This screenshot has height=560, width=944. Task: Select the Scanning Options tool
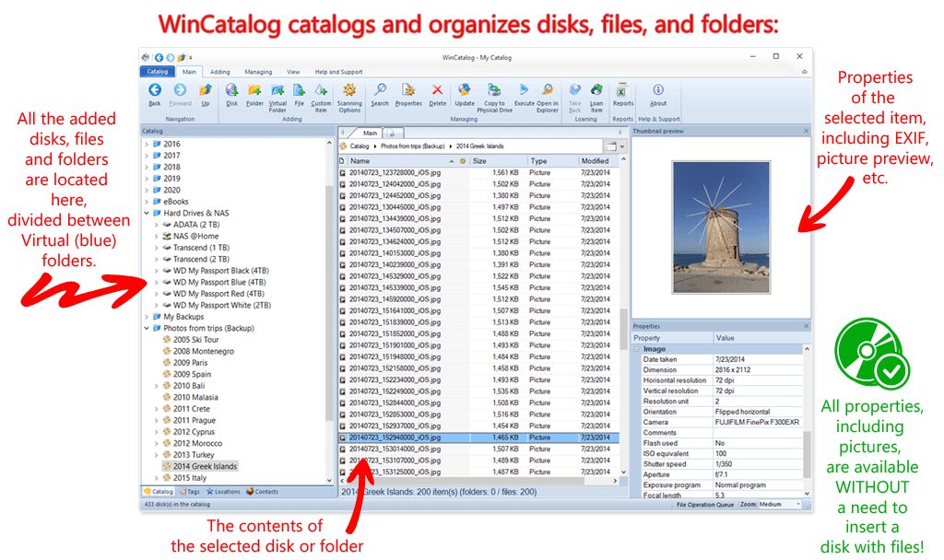349,92
